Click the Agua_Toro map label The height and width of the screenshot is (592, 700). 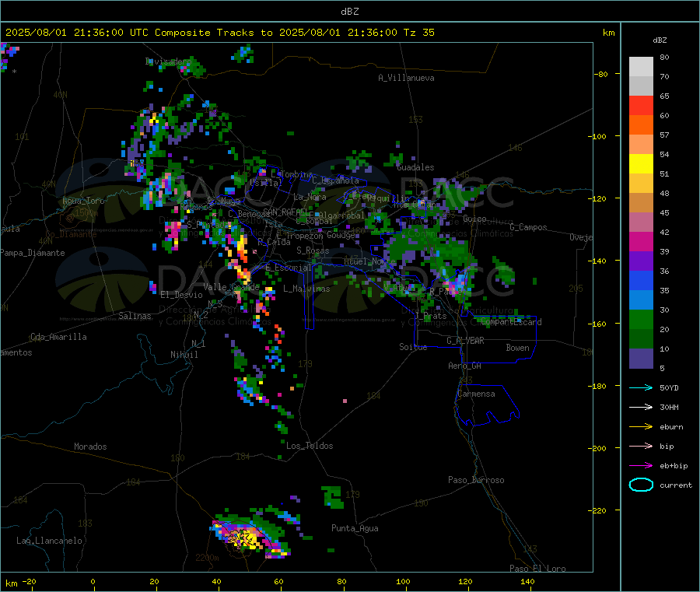(83, 201)
